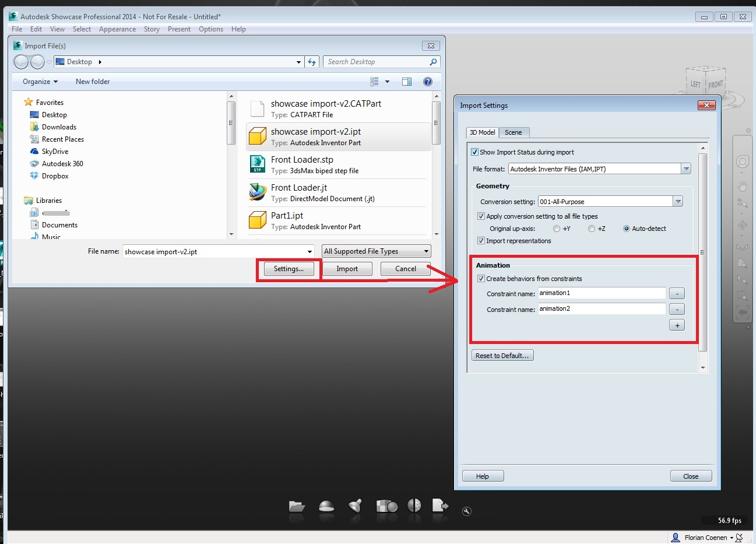Click the zoom-to-selection page icon in navigation bar
The image size is (756, 544).
coord(742,263)
